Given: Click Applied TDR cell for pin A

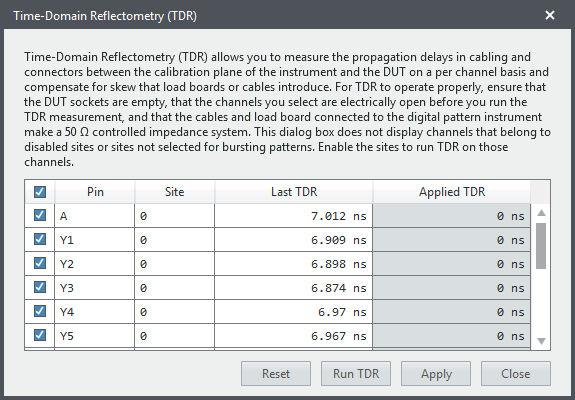Looking at the screenshot, I should (451, 216).
